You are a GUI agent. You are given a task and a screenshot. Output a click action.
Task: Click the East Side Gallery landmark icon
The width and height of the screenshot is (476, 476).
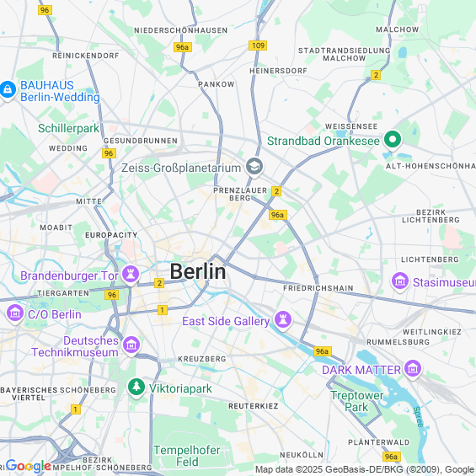(x=283, y=320)
